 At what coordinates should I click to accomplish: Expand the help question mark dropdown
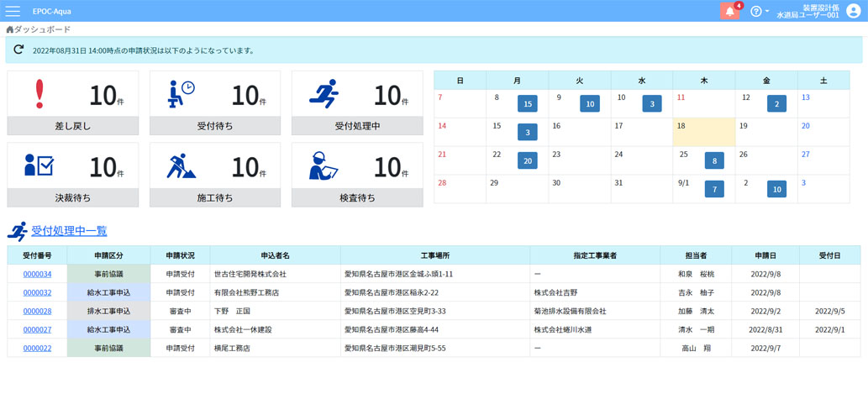click(759, 11)
